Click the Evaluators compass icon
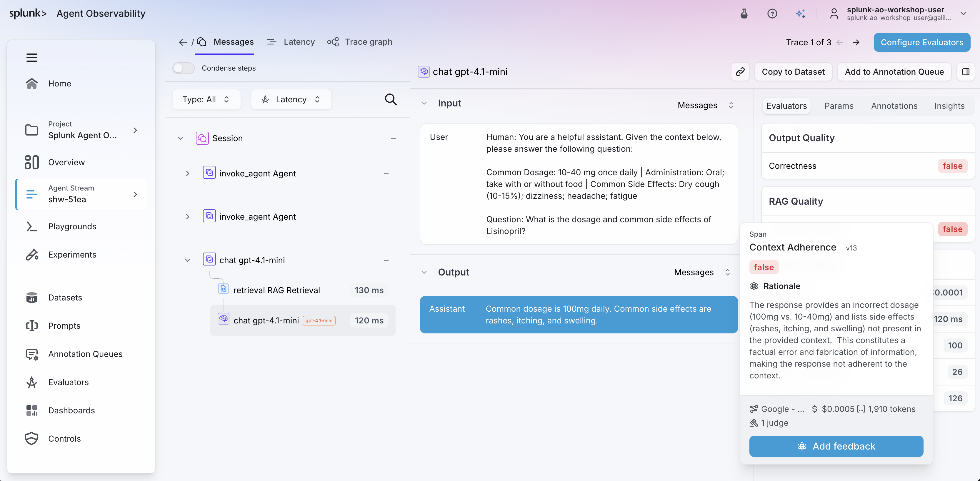 pyautogui.click(x=31, y=382)
